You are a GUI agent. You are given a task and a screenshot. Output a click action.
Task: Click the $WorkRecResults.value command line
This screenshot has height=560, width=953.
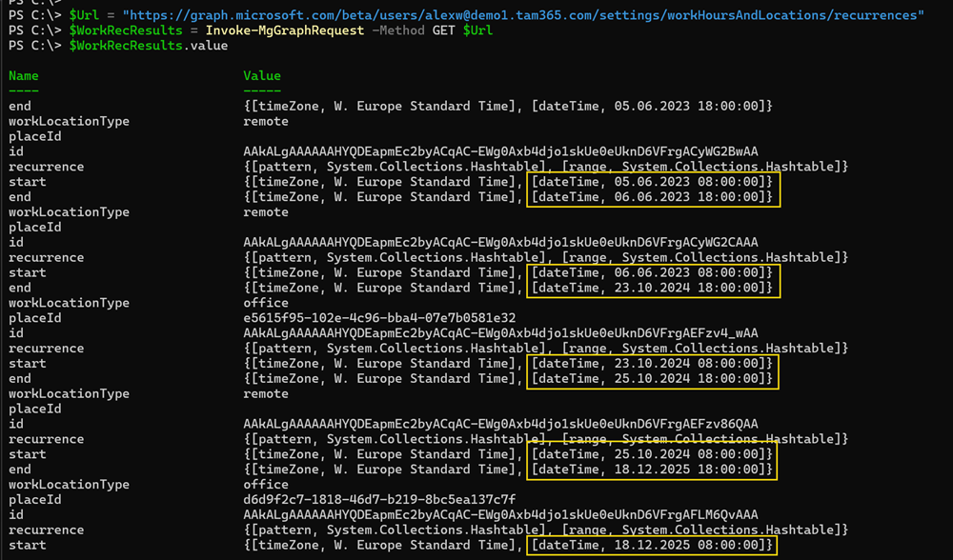[148, 46]
